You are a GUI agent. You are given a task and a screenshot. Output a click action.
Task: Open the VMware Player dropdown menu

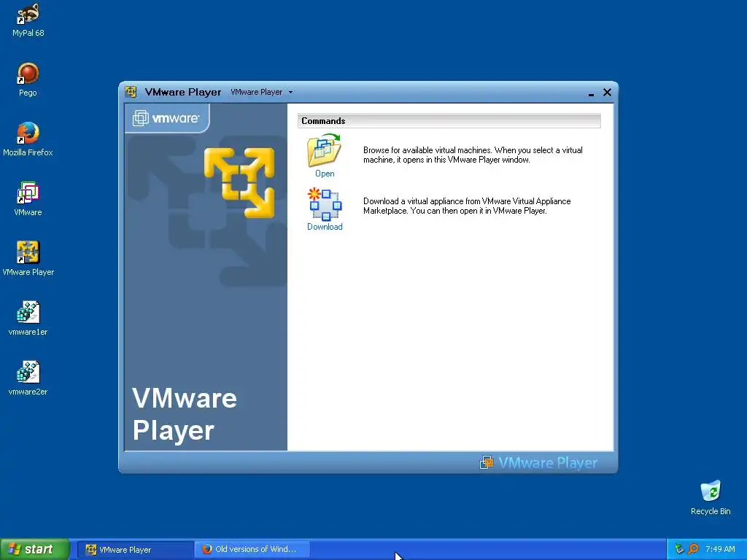click(262, 92)
